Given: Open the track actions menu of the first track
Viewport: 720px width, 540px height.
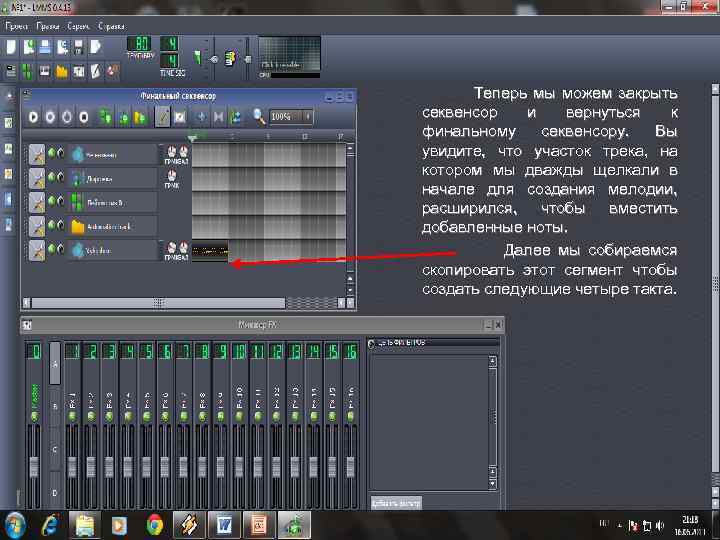Looking at the screenshot, I should click(37, 155).
